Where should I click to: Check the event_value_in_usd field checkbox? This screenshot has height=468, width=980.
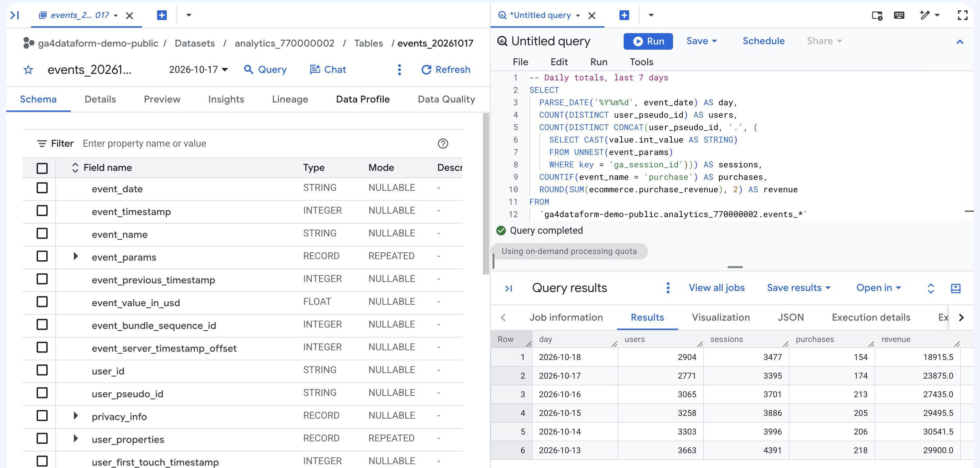tap(42, 302)
